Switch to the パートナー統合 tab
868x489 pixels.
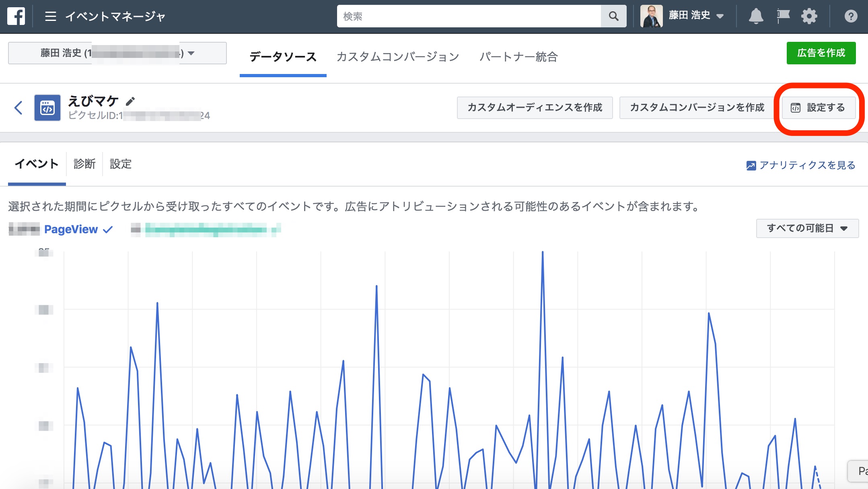click(x=518, y=57)
